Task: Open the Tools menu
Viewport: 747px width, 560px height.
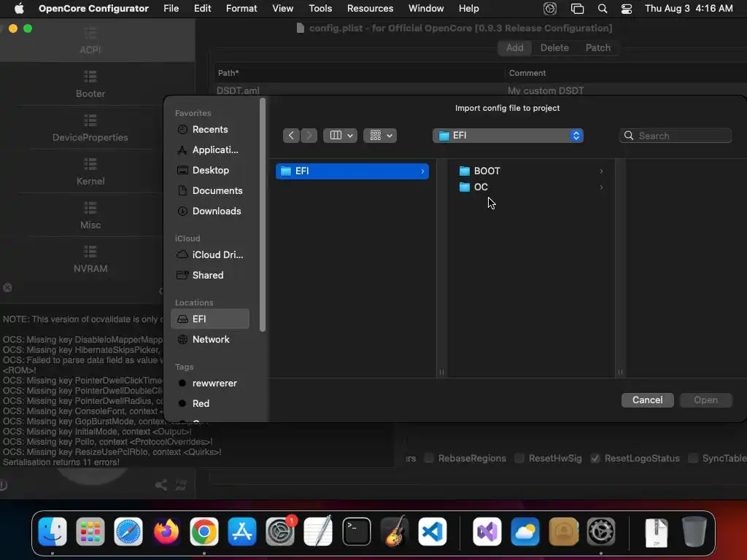Action: [x=320, y=9]
